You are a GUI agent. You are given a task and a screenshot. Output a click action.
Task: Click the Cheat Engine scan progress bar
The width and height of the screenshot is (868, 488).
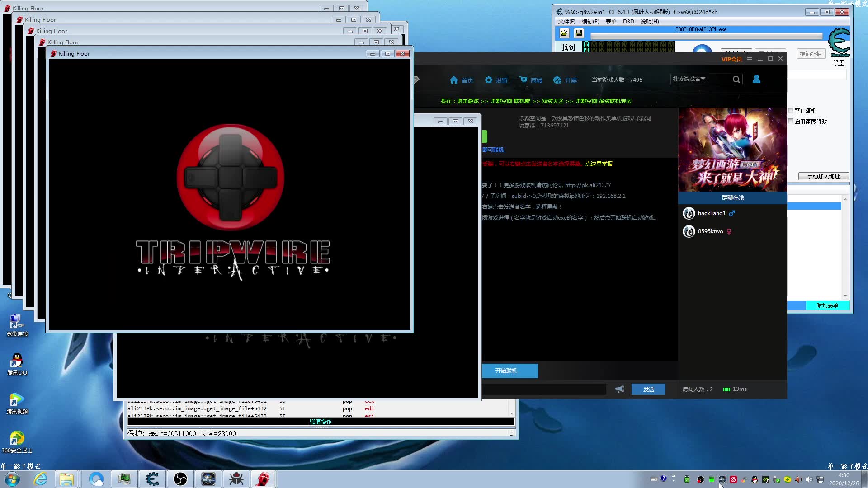(x=706, y=36)
